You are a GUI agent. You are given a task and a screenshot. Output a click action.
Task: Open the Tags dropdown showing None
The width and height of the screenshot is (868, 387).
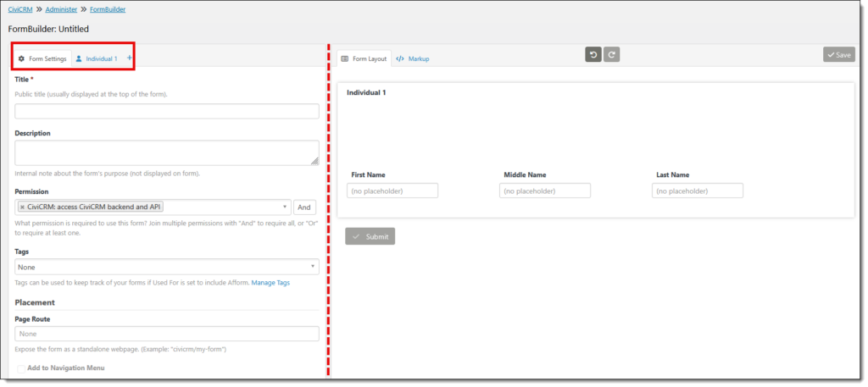coord(167,267)
